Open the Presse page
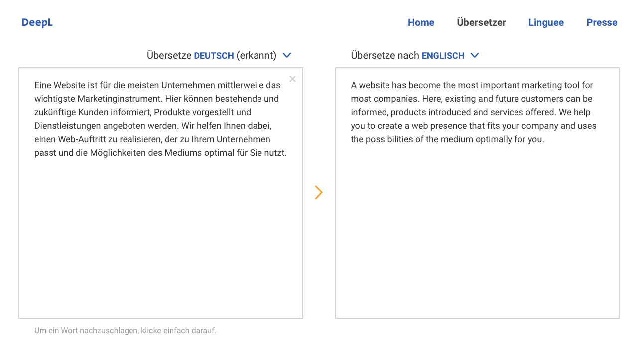The image size is (644, 346). (x=602, y=22)
